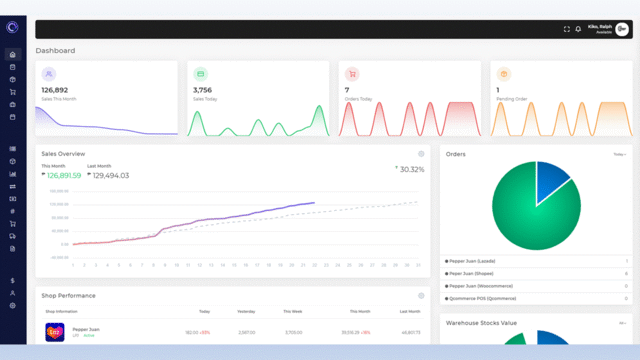Open the list rows icon above the bar chart
The height and width of the screenshot is (360, 640).
click(13, 149)
